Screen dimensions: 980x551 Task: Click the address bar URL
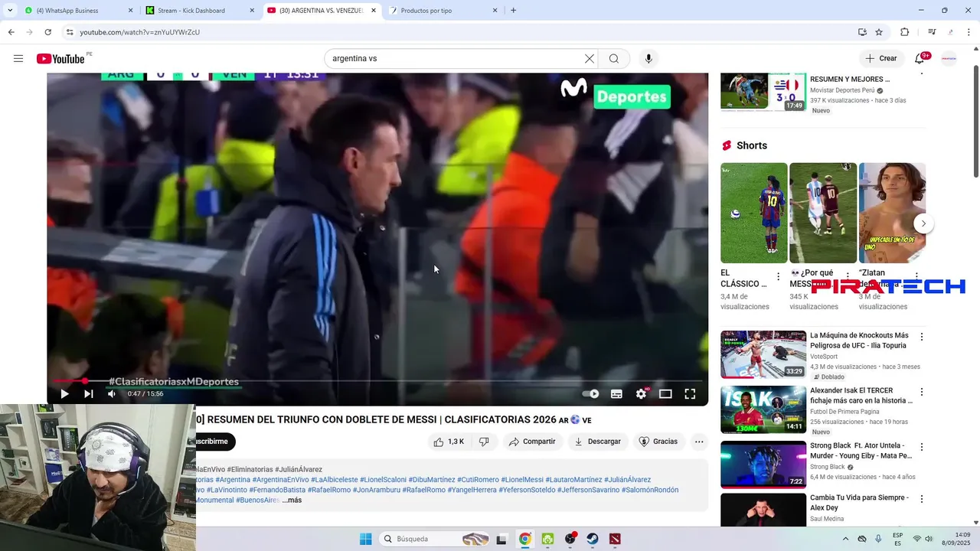(140, 32)
